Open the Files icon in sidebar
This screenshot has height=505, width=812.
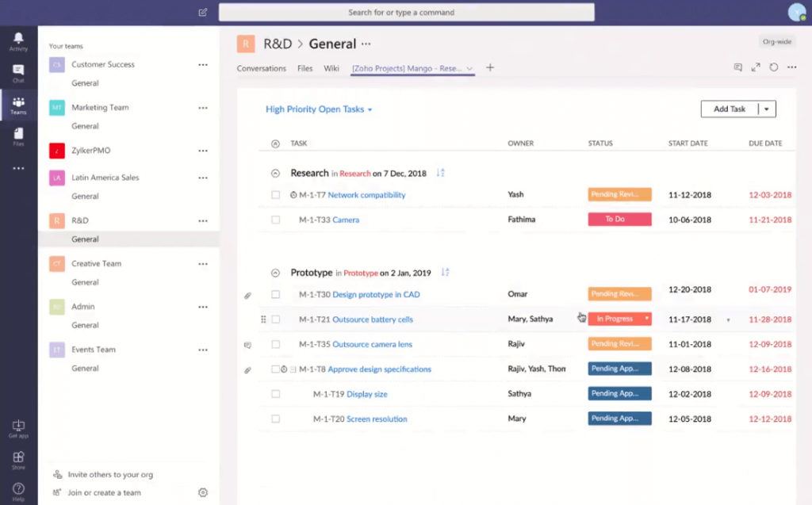[x=18, y=136]
